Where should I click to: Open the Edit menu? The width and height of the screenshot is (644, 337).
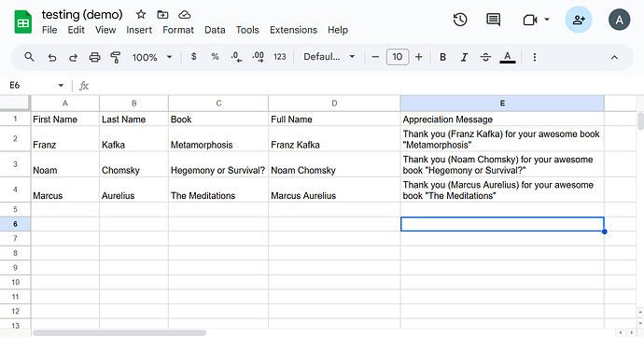coord(76,30)
